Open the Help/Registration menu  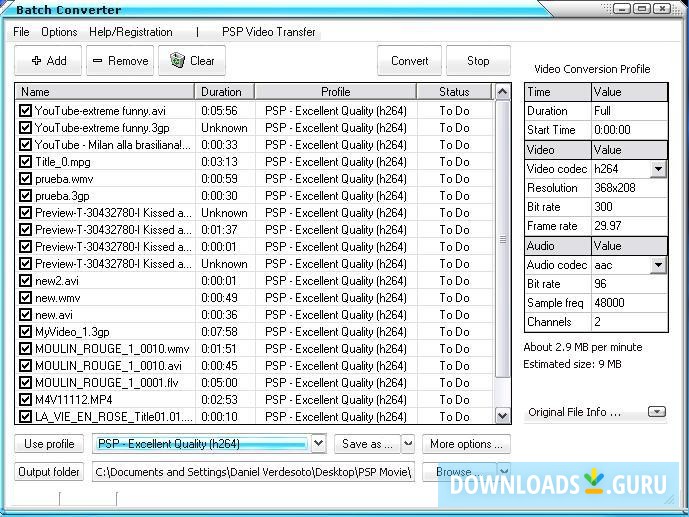(131, 32)
